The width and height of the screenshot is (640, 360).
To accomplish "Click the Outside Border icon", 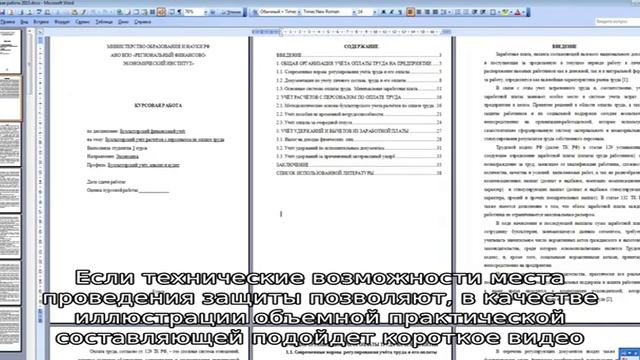I will [x=493, y=12].
